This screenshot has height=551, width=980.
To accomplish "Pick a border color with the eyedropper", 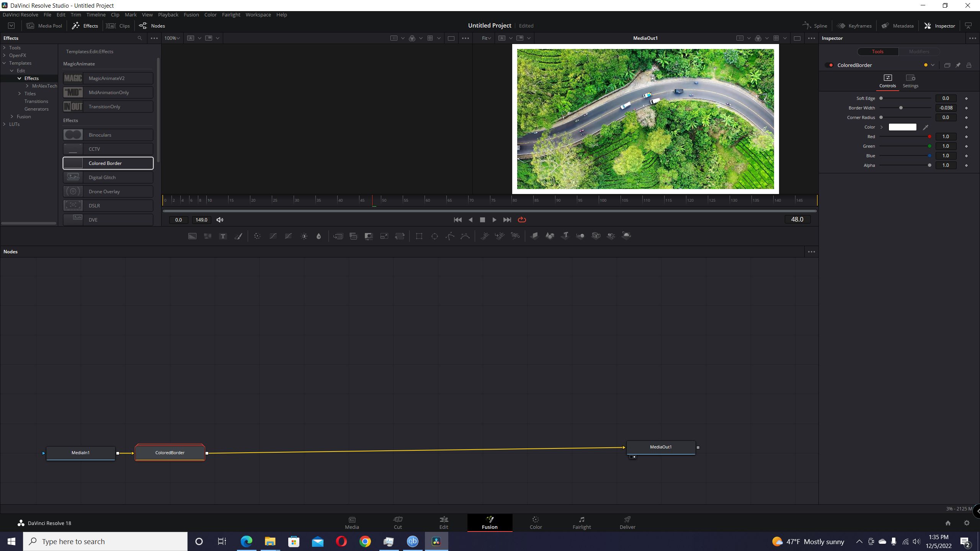I will (926, 127).
